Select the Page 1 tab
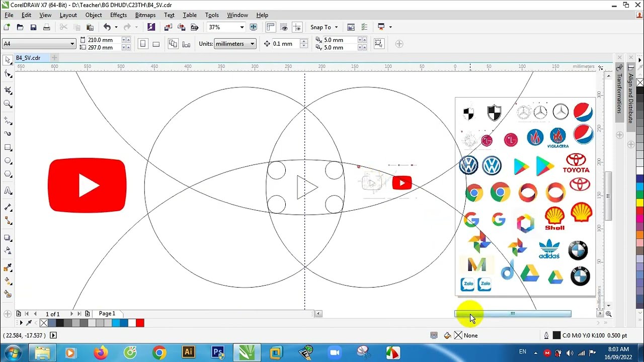 tap(107, 314)
